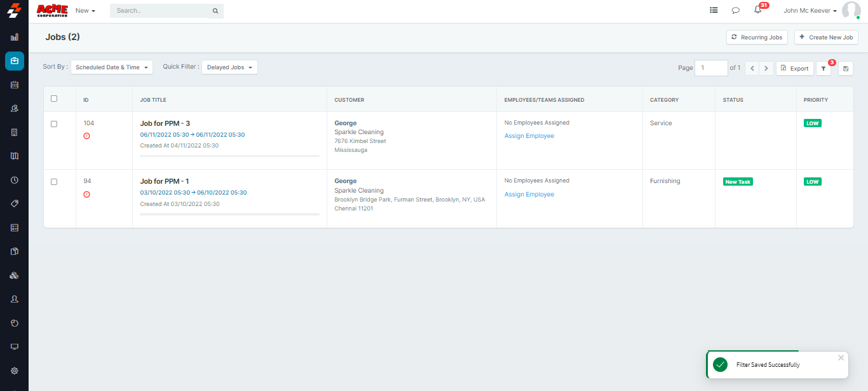Toggle the select-all checkbox in table header
The image size is (868, 391).
coord(54,99)
